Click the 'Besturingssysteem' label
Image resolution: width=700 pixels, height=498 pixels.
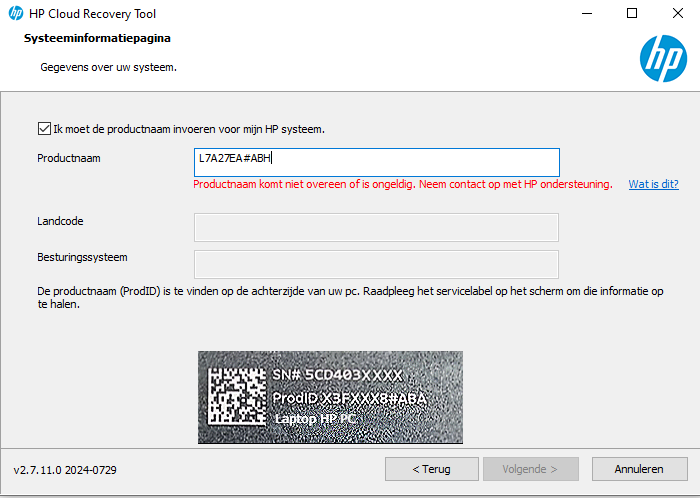(82, 257)
